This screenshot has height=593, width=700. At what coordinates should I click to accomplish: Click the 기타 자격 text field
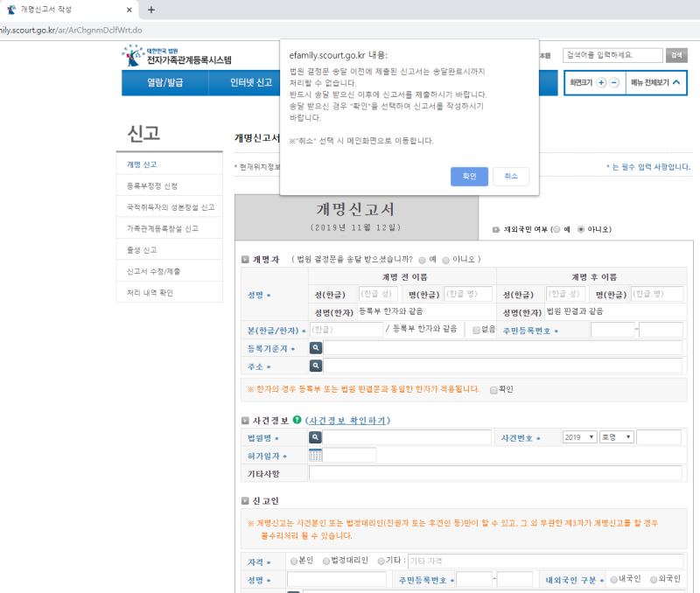546,561
